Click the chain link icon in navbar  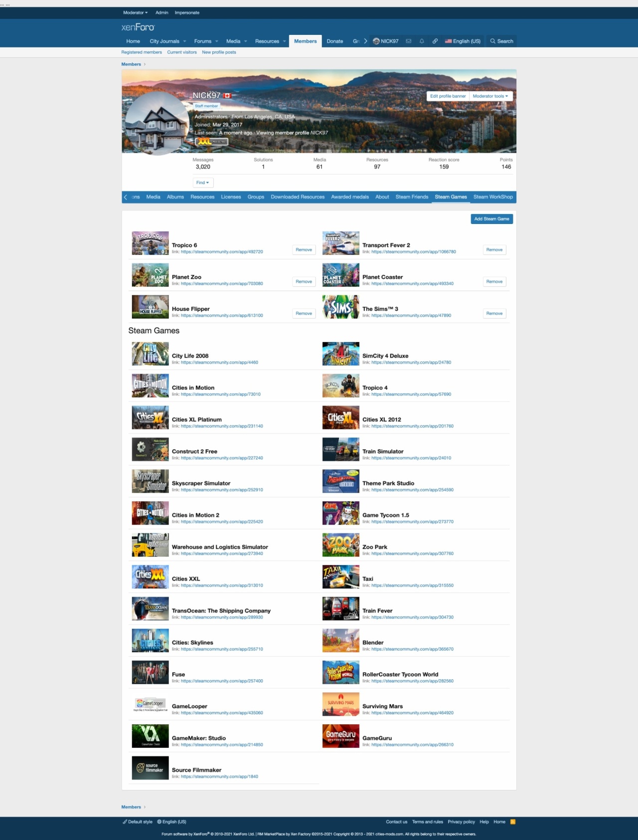(435, 41)
